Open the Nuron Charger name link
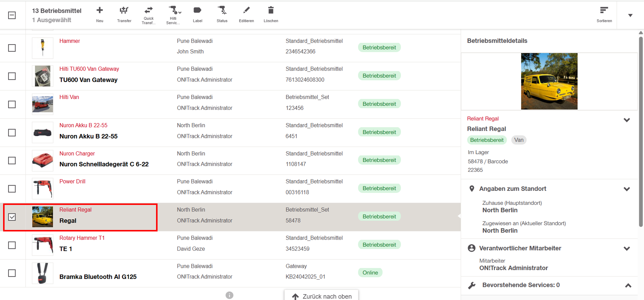This screenshot has width=644, height=300. (x=77, y=153)
